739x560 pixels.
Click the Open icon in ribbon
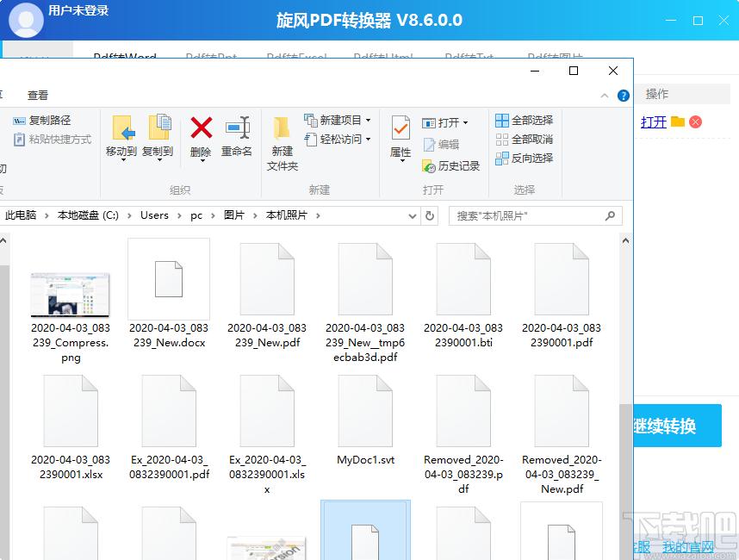tap(428, 123)
